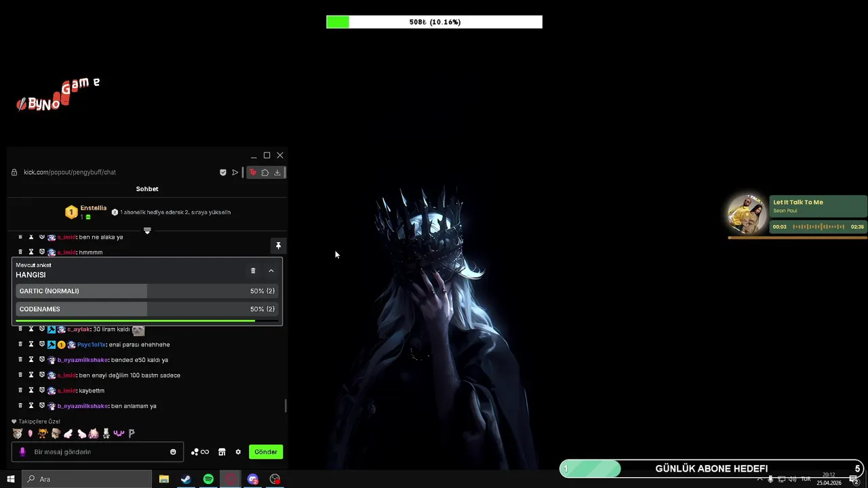
Task: Click the TUR language indicator
Action: click(806, 479)
